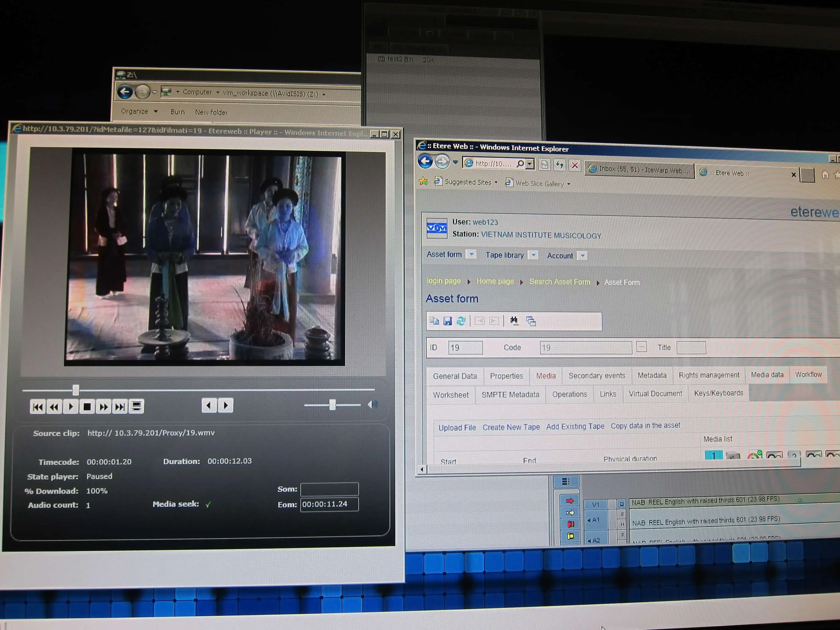Step one frame forward with the right arrow button
840x630 pixels.
pos(226,405)
